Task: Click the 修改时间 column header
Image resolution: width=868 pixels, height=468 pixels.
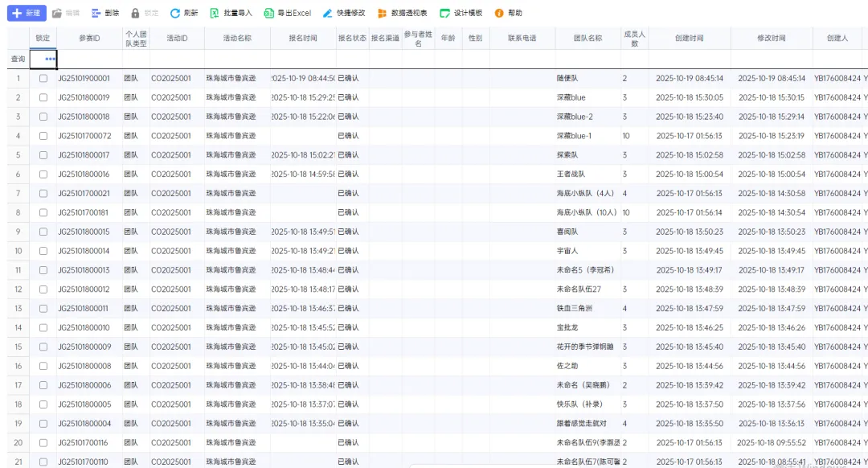Action: click(771, 38)
